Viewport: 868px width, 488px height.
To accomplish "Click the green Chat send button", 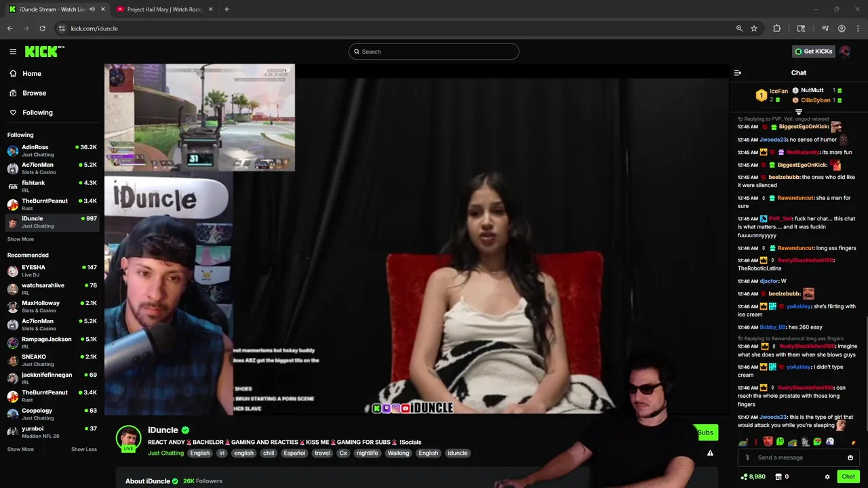I will 848,476.
